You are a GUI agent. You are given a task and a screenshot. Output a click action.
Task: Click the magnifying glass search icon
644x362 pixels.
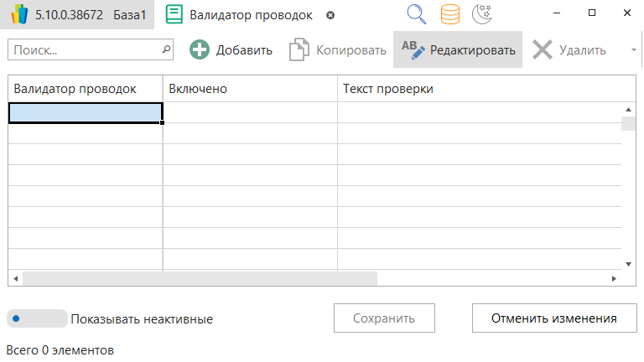pyautogui.click(x=417, y=14)
